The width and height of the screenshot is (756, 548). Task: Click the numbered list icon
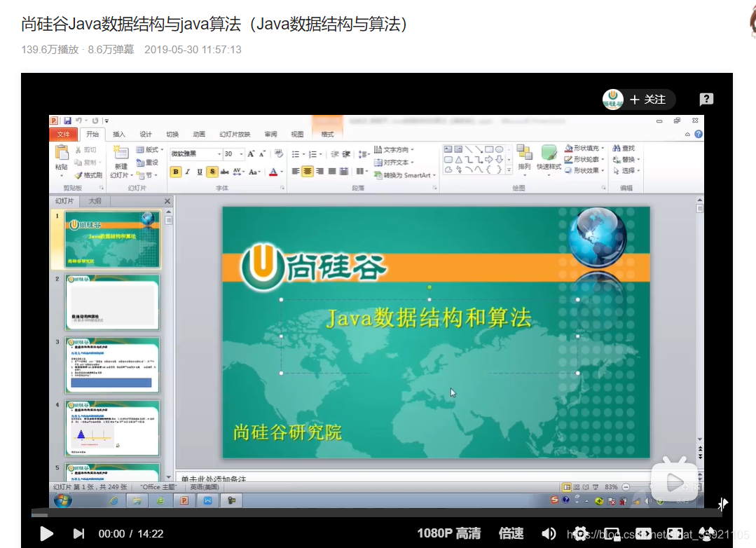click(315, 154)
